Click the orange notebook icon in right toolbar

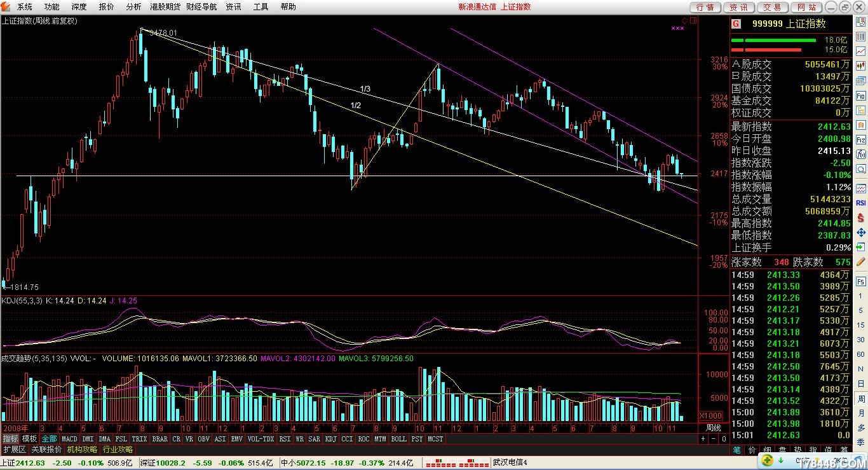[860, 125]
